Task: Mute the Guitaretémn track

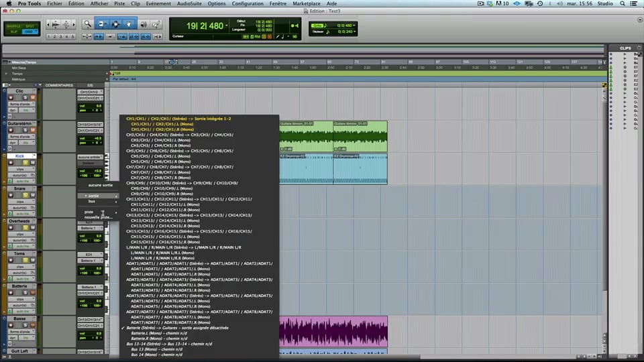Action: point(32,130)
